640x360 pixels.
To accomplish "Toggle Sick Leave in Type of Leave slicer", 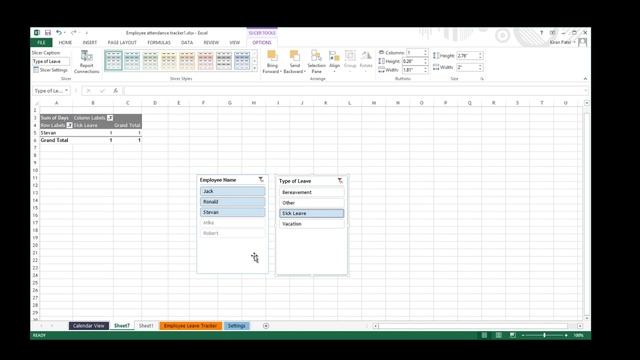I will (311, 213).
